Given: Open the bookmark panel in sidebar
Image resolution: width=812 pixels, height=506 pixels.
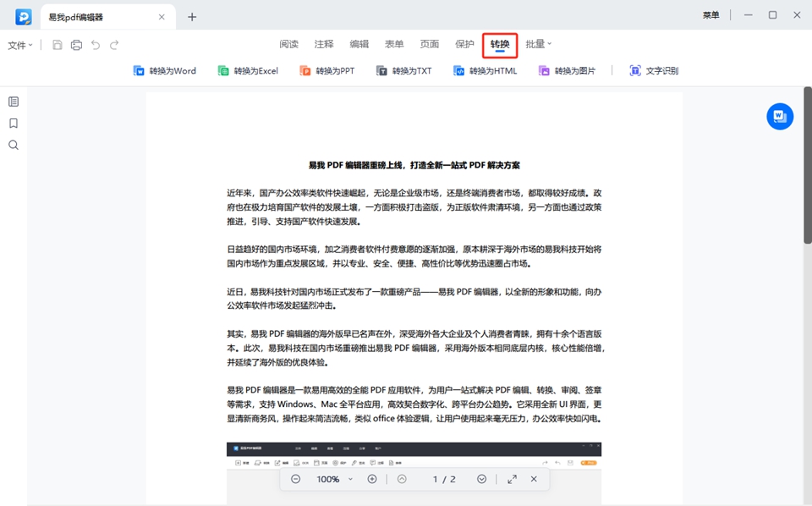Looking at the screenshot, I should point(14,124).
